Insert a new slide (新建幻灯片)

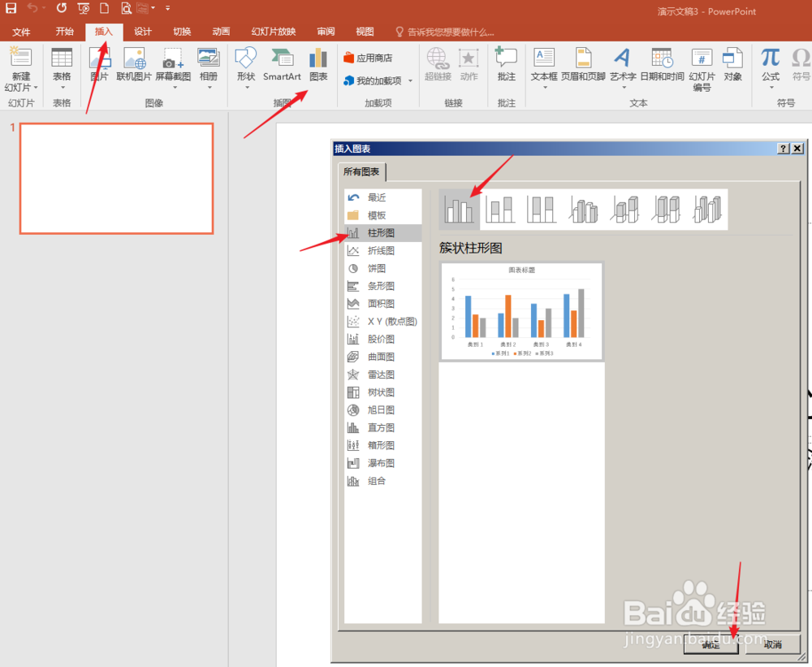(21, 69)
